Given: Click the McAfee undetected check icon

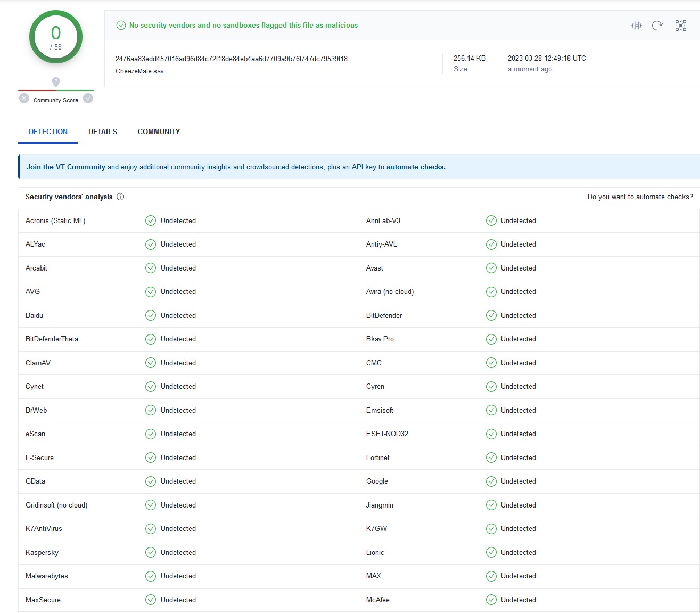Looking at the screenshot, I should [x=491, y=600].
